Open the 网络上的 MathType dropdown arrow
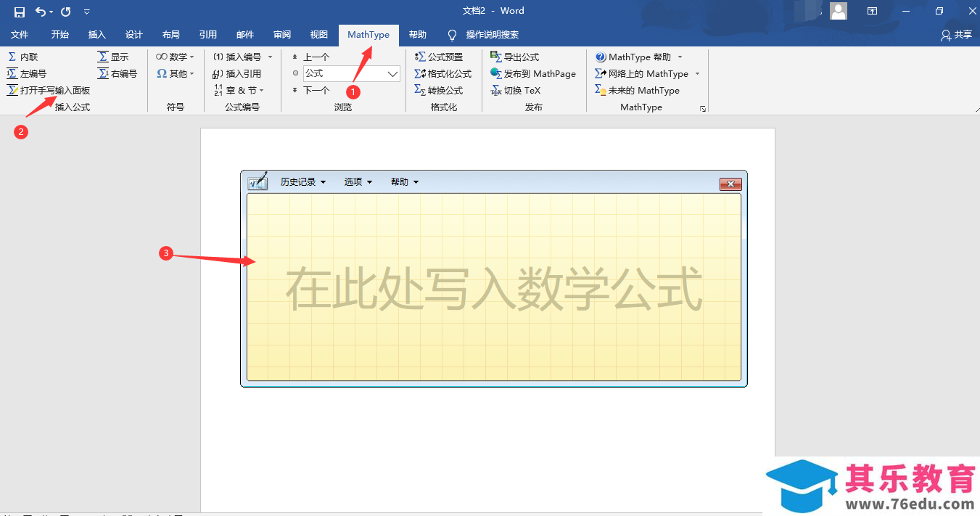 click(x=697, y=73)
